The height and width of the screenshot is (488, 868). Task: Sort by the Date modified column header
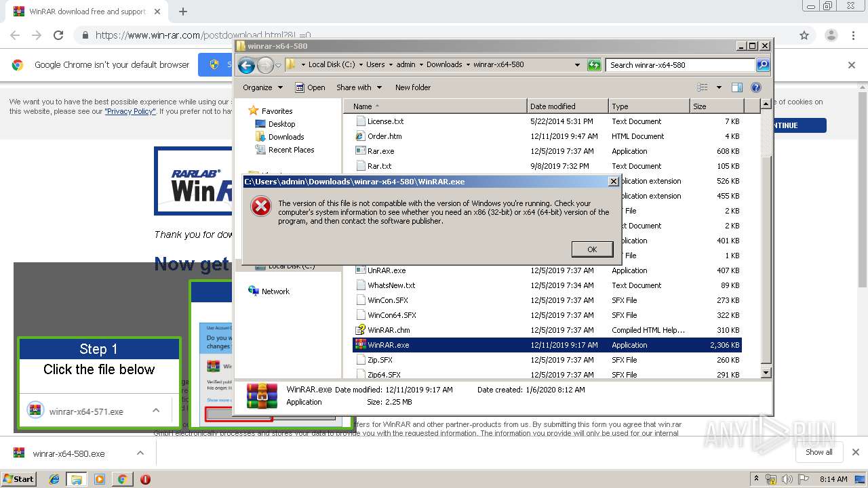point(568,106)
